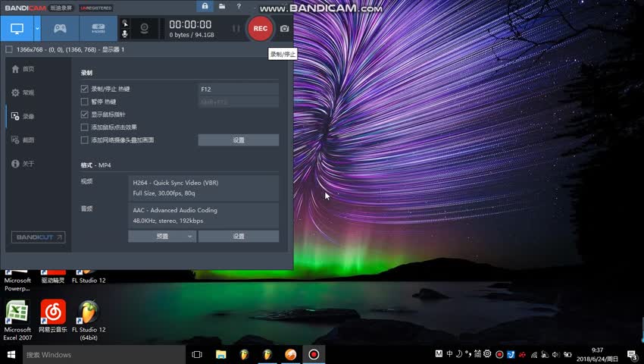Click the pause recording button
Screen dimensions: 644x364
236,28
